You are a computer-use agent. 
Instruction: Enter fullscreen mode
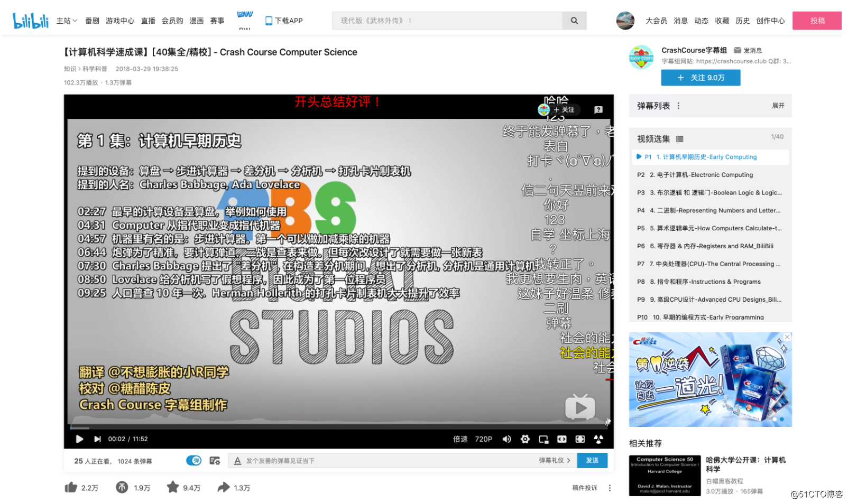580,439
